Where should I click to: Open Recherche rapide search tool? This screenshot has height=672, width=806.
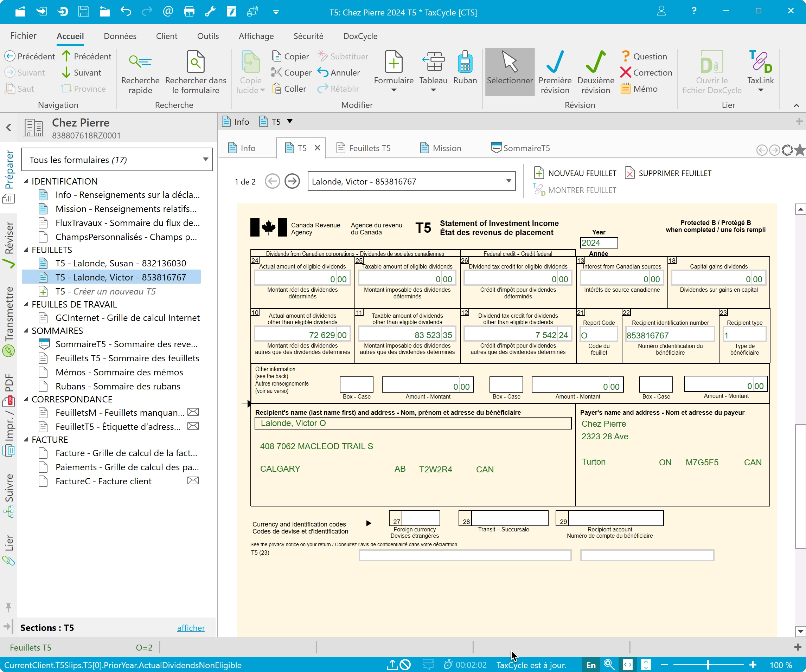[x=140, y=73]
